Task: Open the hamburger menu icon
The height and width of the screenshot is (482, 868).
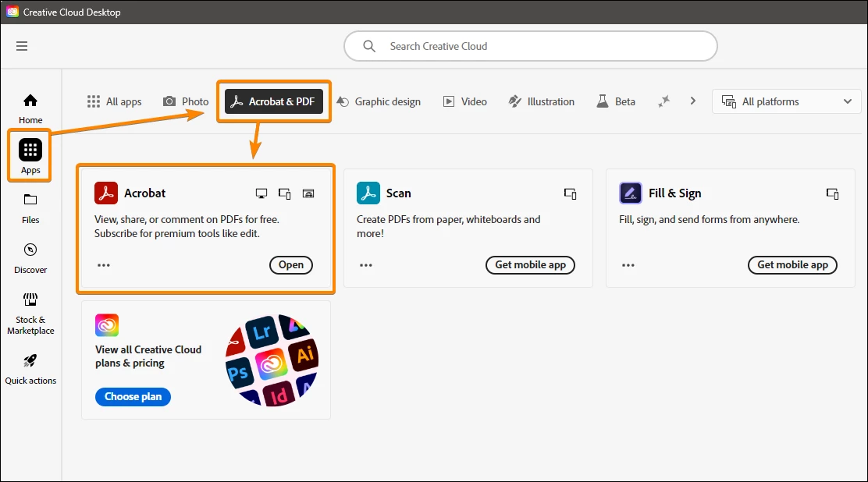Action: (x=22, y=46)
